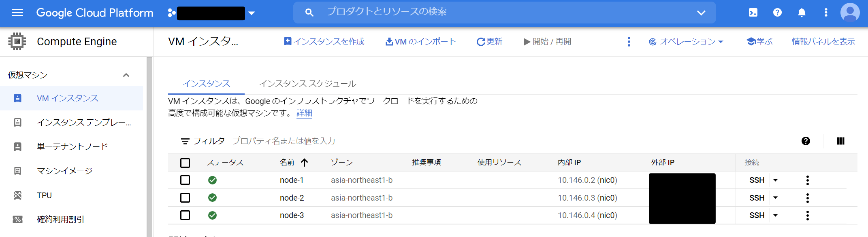Click the インスタンス テンプレート sidebar icon
The image size is (868, 237).
pos(17,123)
